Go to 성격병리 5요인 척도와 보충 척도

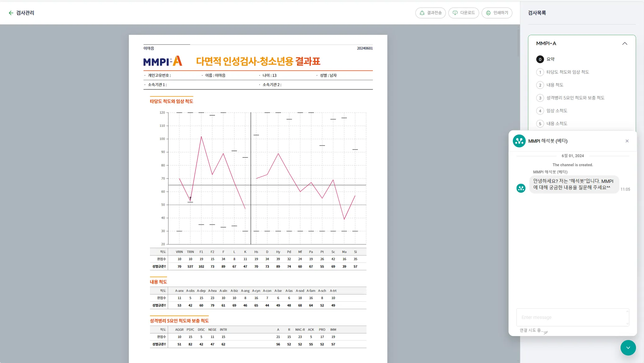click(x=575, y=98)
